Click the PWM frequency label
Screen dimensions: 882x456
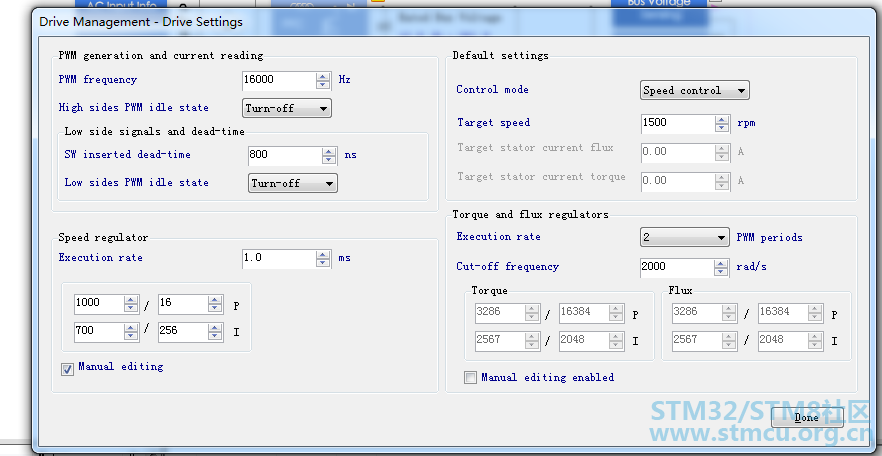click(98, 80)
